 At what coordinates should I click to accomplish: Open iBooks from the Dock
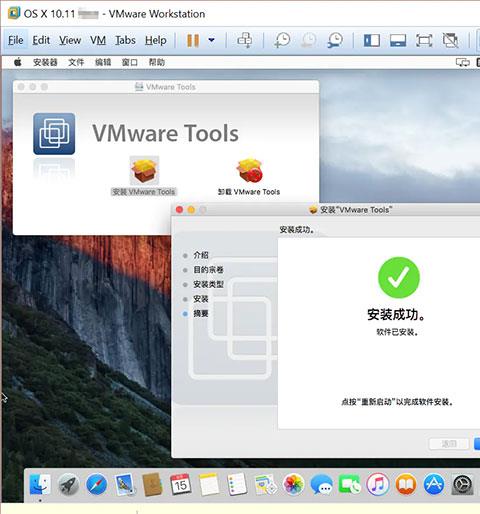406,484
